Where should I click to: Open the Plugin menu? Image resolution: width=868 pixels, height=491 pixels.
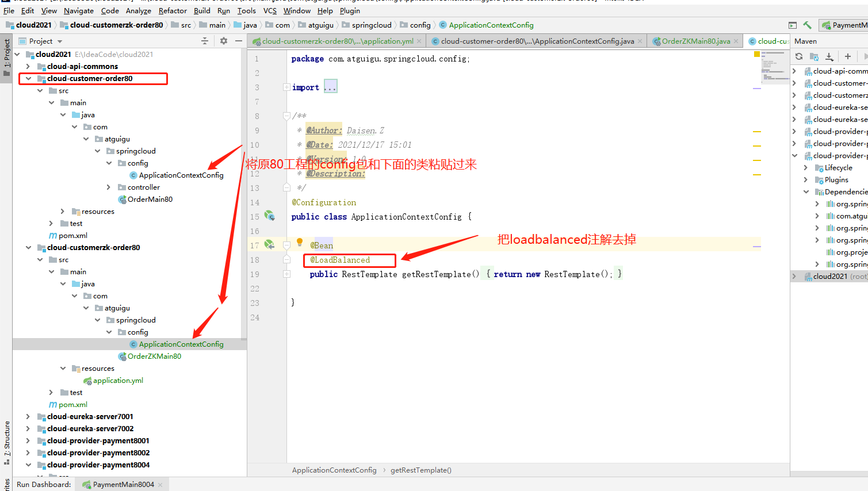tap(350, 10)
